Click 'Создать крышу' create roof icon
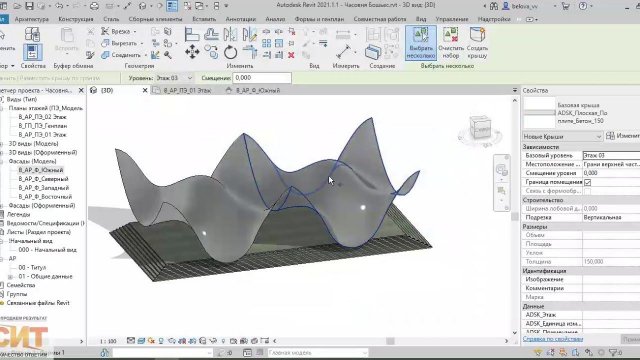The image size is (640, 360). pyautogui.click(x=477, y=43)
